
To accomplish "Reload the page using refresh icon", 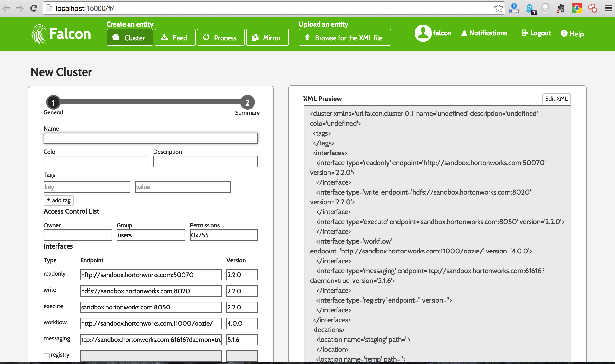I will click(x=34, y=8).
